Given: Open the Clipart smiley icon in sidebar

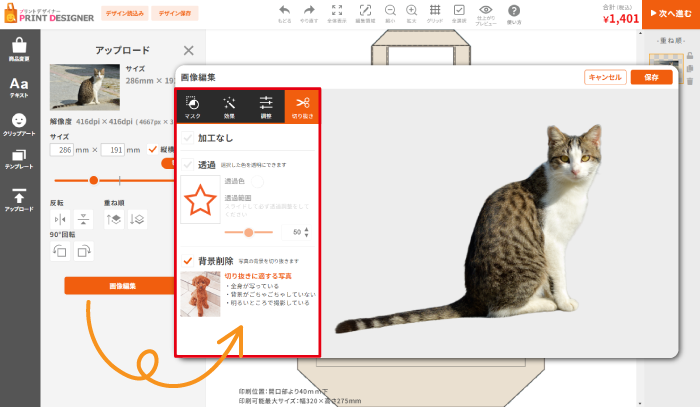Looking at the screenshot, I should (19, 125).
